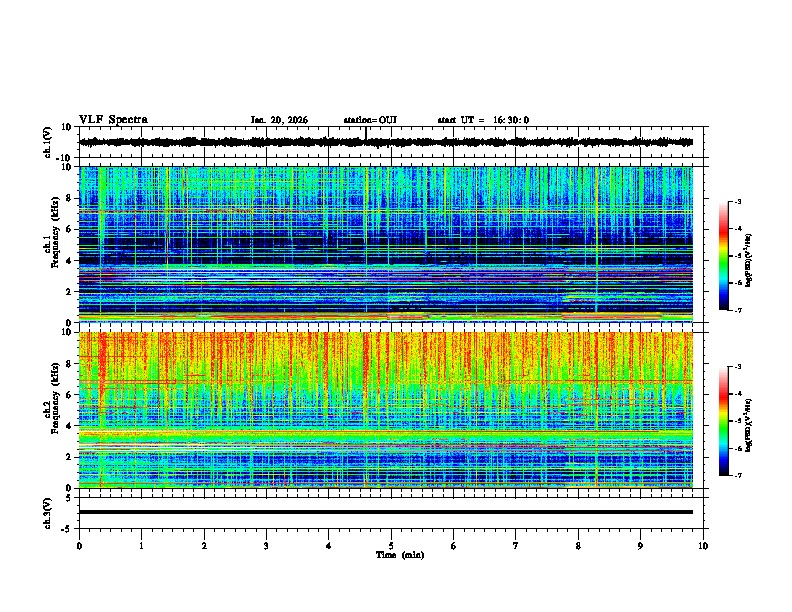Click the "2" tick on the ch.2 frequency axis
The width and height of the screenshot is (792, 612).
click(x=70, y=457)
